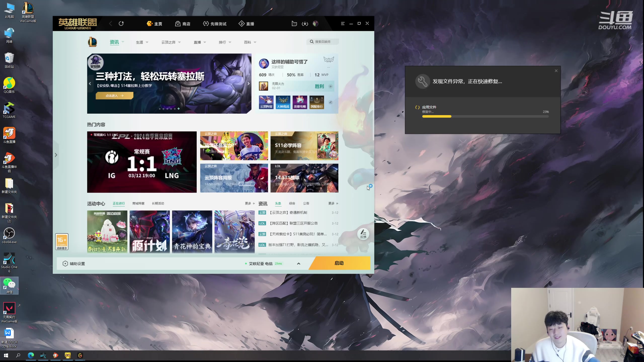
Task: Click the 点击进入 banner button
Action: pos(114,96)
